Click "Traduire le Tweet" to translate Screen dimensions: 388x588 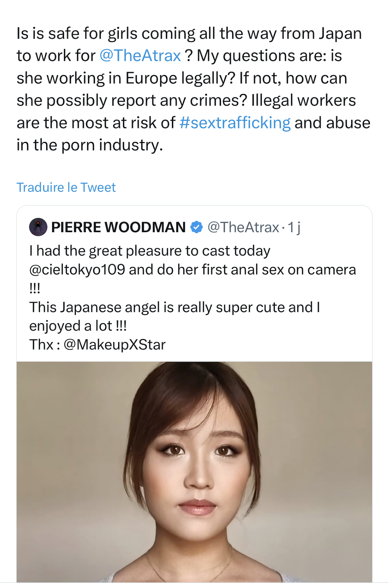click(x=66, y=187)
